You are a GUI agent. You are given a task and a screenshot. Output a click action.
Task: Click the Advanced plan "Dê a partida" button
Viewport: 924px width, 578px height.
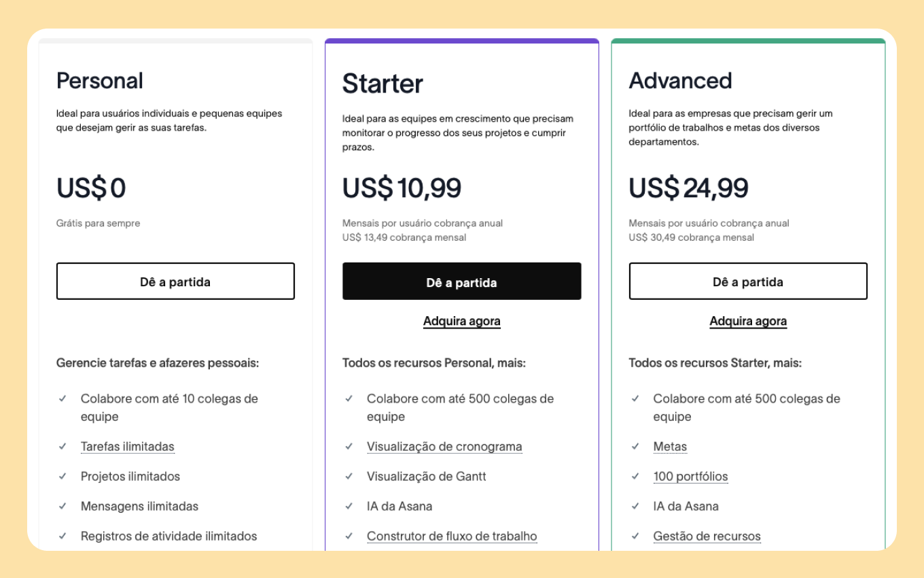(x=748, y=282)
